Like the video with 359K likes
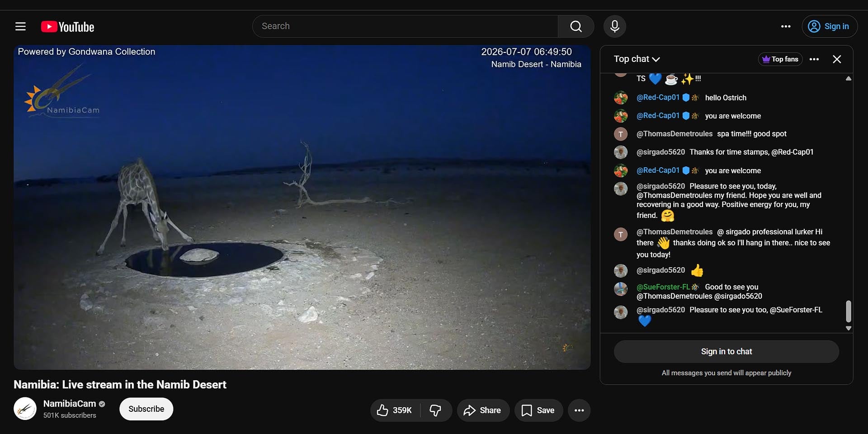The image size is (868, 434). 394,410
